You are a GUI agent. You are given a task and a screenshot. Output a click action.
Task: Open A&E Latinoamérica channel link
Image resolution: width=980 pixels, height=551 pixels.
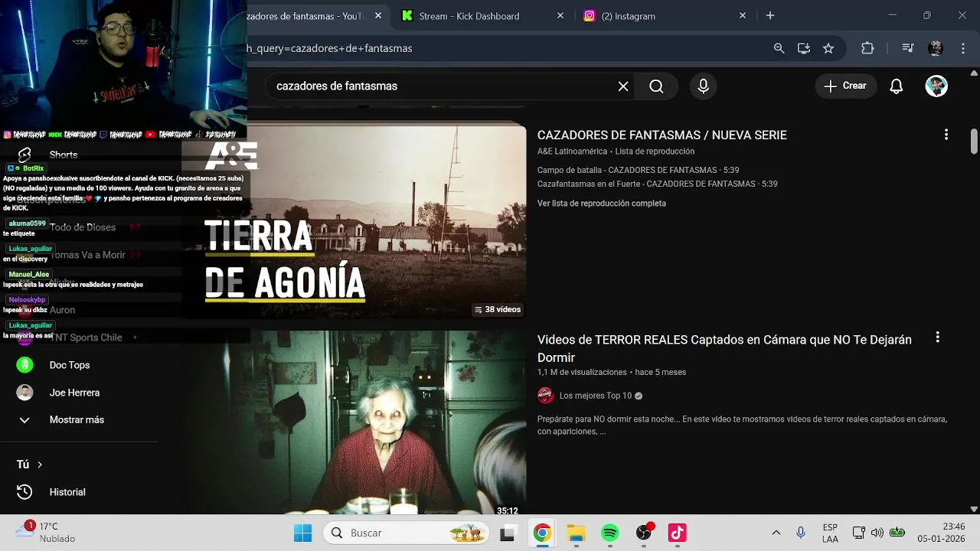click(x=572, y=152)
